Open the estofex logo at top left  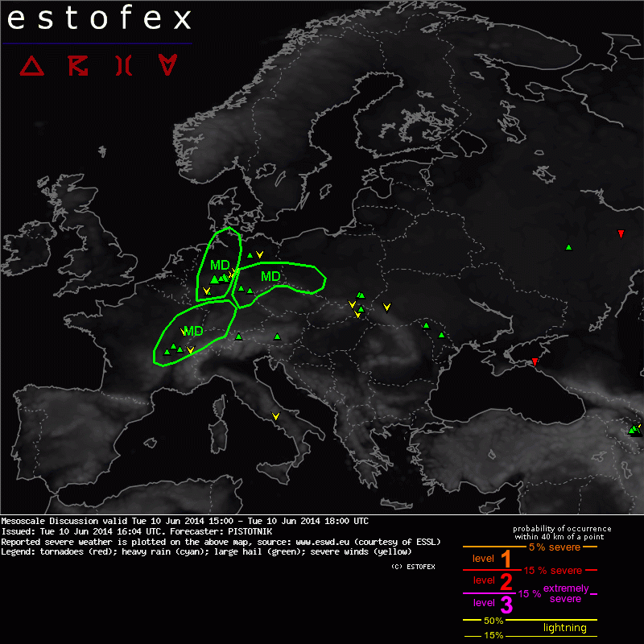[99, 19]
